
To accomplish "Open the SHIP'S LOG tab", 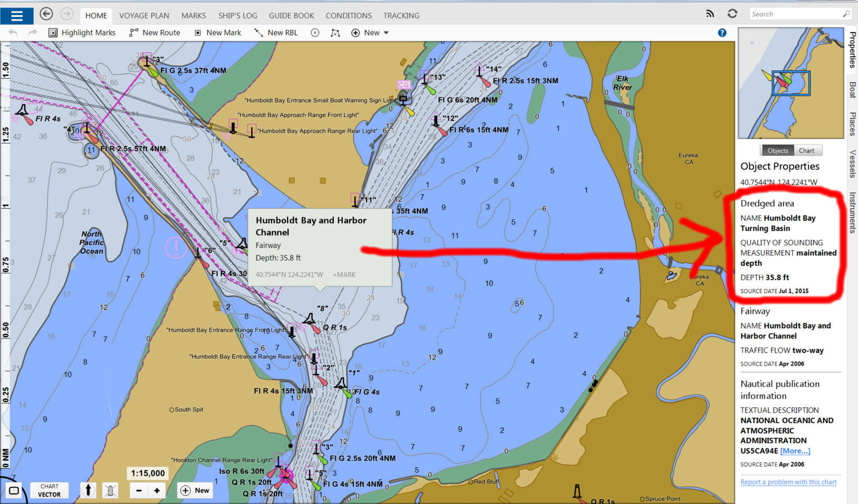I will tap(238, 16).
